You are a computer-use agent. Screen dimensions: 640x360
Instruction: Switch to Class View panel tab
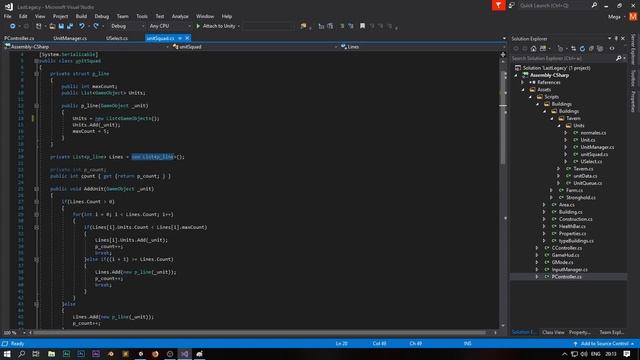(553, 332)
